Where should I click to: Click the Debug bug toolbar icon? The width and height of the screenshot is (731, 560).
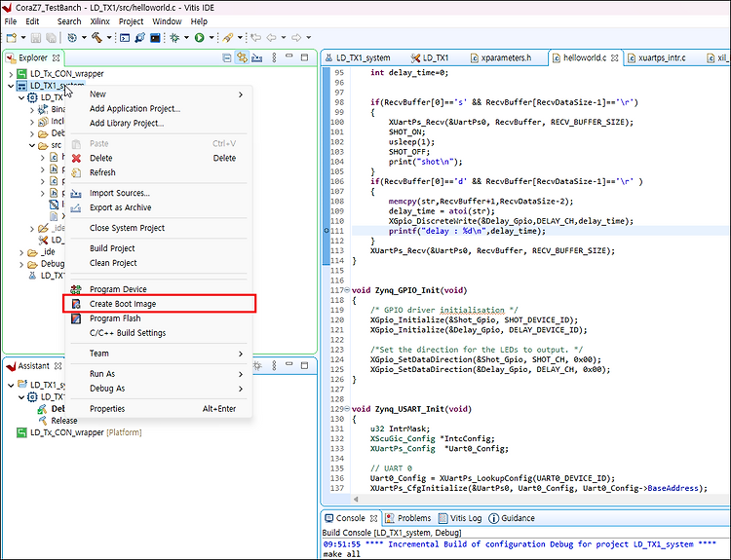click(x=174, y=38)
